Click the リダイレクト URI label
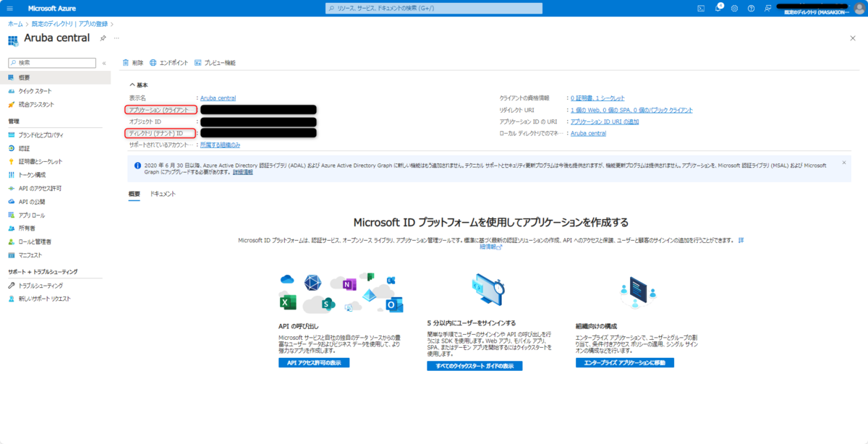Viewport: 868px width, 444px height. 516,110
